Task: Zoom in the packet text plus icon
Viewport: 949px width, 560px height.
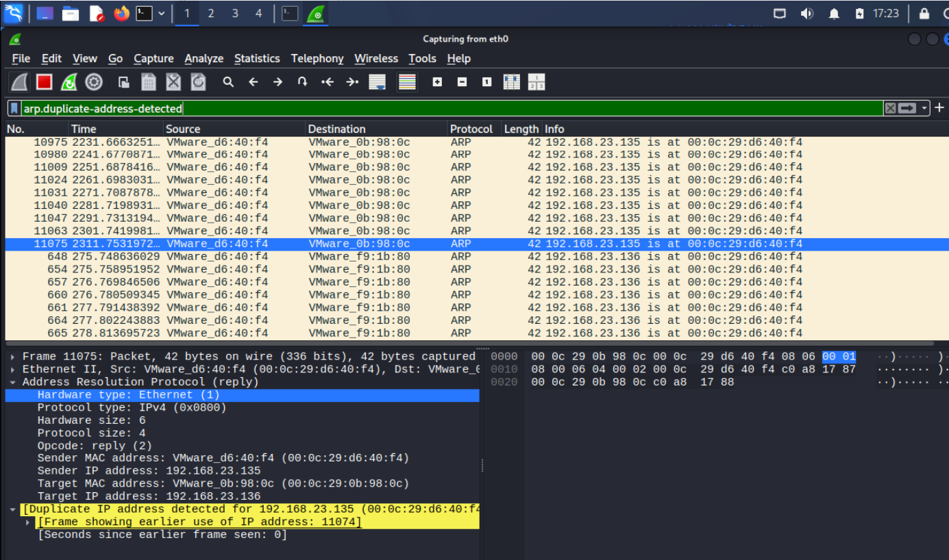Action: tap(437, 82)
